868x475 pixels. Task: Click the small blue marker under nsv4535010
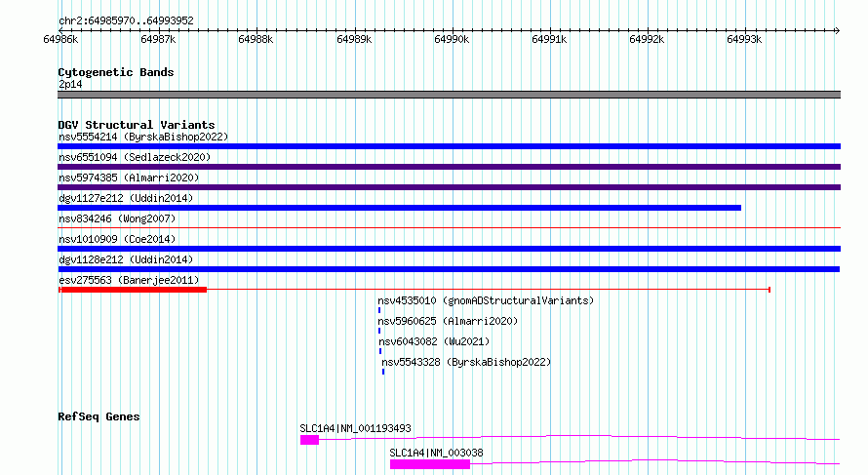[x=379, y=310]
